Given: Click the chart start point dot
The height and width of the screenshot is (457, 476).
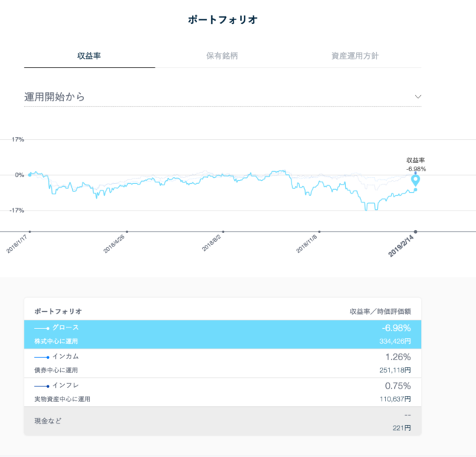Looking at the screenshot, I should tap(30, 175).
